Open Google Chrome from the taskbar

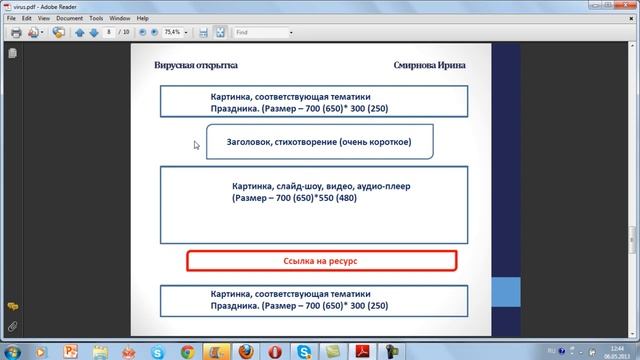pyautogui.click(x=188, y=352)
